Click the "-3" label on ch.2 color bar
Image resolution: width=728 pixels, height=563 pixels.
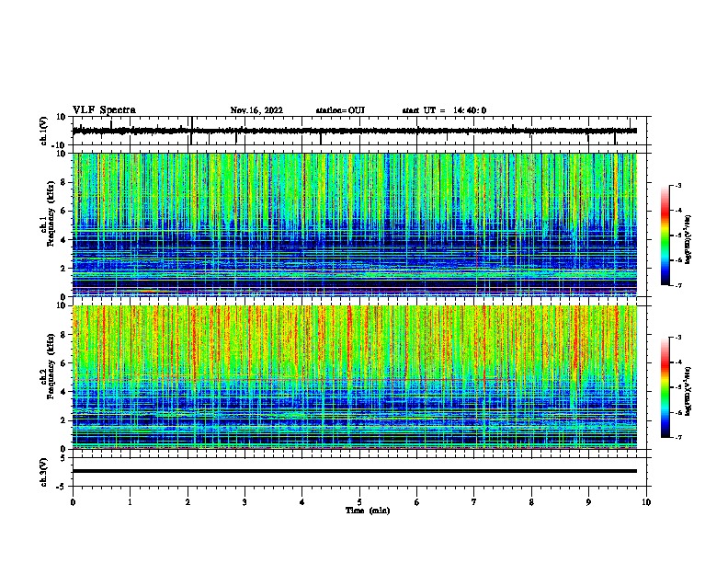(677, 338)
